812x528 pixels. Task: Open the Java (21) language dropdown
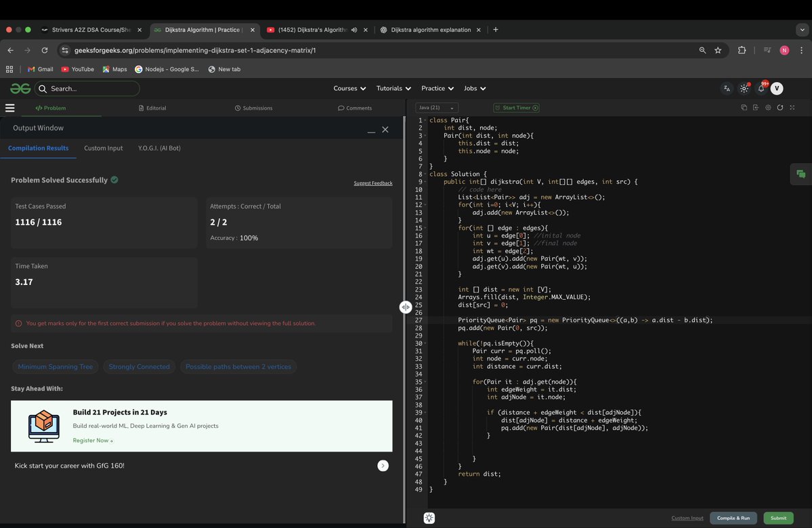tap(437, 108)
